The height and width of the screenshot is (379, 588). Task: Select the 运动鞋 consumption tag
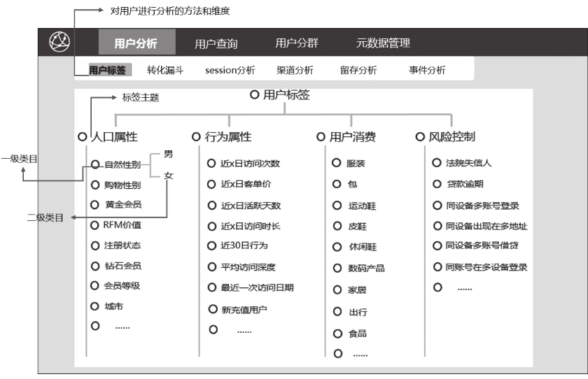[354, 206]
